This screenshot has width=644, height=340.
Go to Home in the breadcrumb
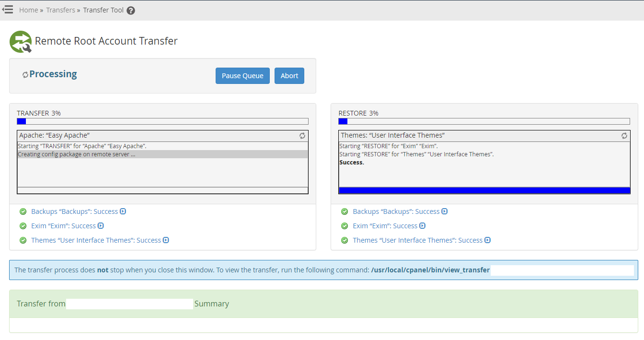pyautogui.click(x=28, y=10)
